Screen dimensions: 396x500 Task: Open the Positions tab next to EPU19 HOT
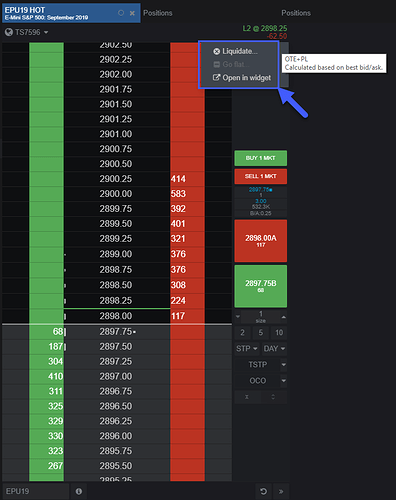158,13
